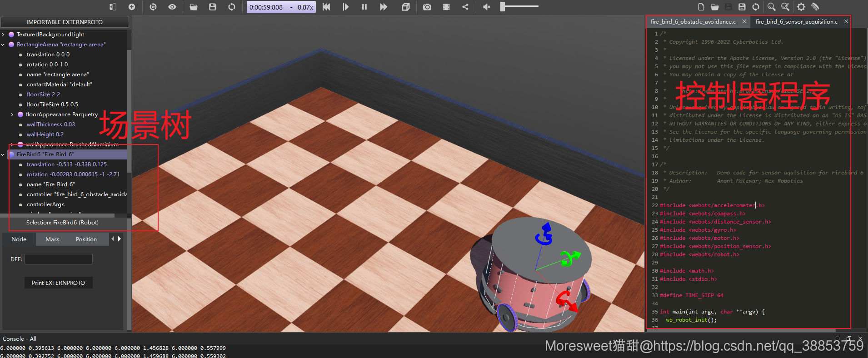The width and height of the screenshot is (868, 358).
Task: Unmute the simulation sound
Action: coord(487,7)
